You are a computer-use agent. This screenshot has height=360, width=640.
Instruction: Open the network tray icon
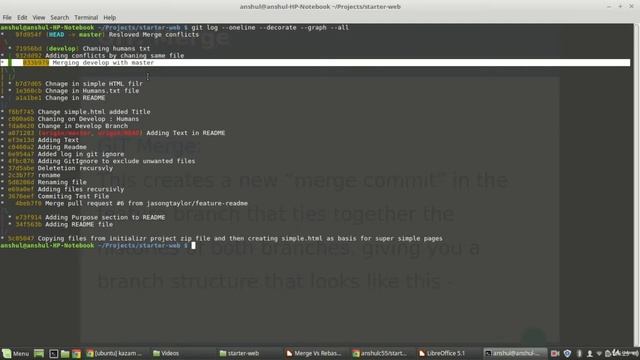pyautogui.click(x=599, y=353)
